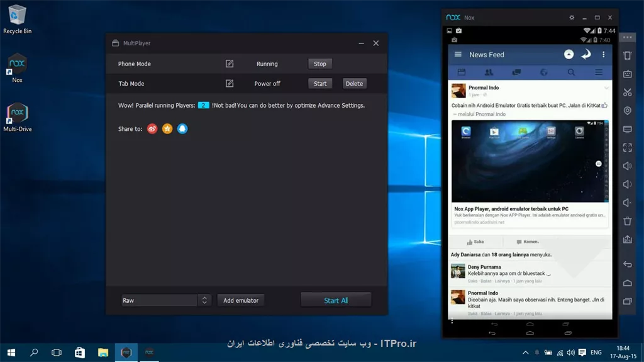
Task: Open Multi-Drive desktop shortcut
Action: point(17,117)
